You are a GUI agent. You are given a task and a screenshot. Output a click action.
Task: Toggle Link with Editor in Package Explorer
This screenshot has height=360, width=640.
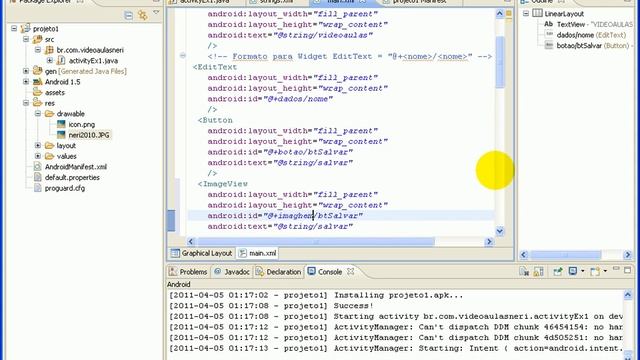142,16
